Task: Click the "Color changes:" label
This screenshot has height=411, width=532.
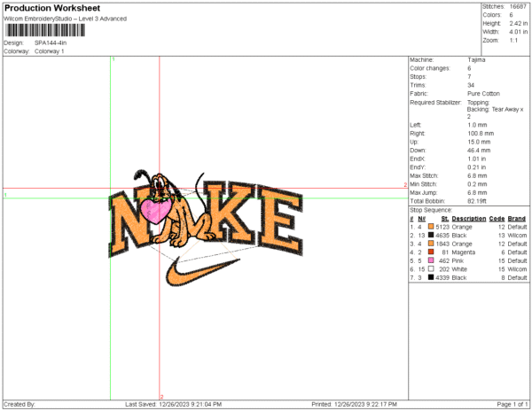Action: click(430, 68)
